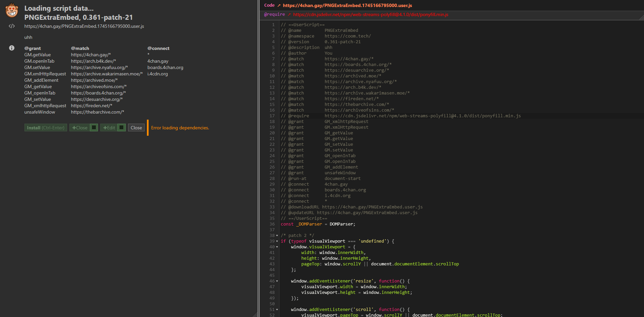The height and width of the screenshot is (317, 644).
Task: Click the @match column header
Action: [80, 48]
